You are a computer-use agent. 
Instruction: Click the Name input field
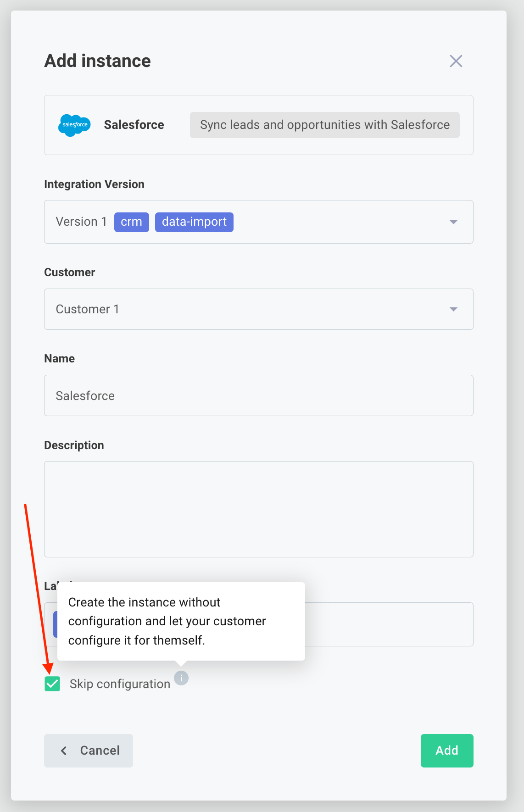pos(259,395)
